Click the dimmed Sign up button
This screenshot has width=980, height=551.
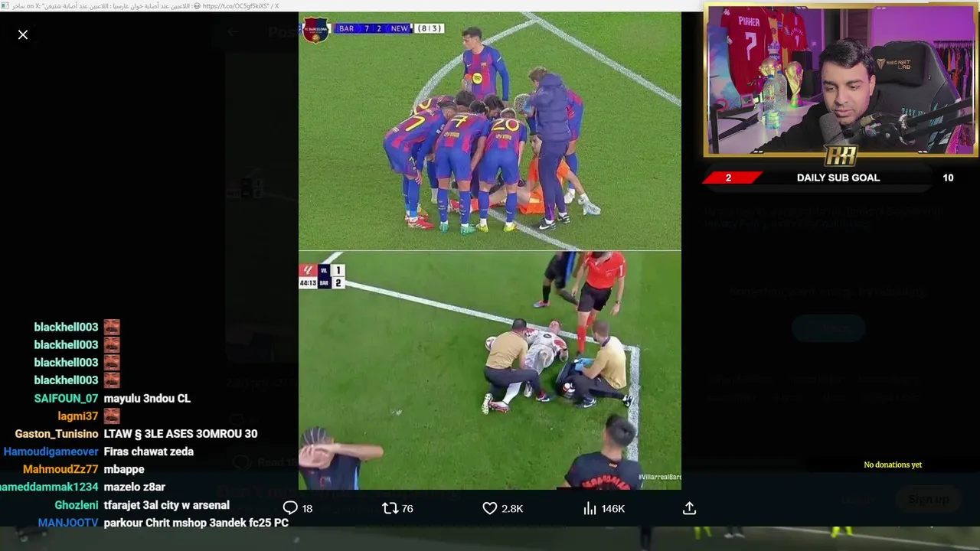tap(928, 500)
